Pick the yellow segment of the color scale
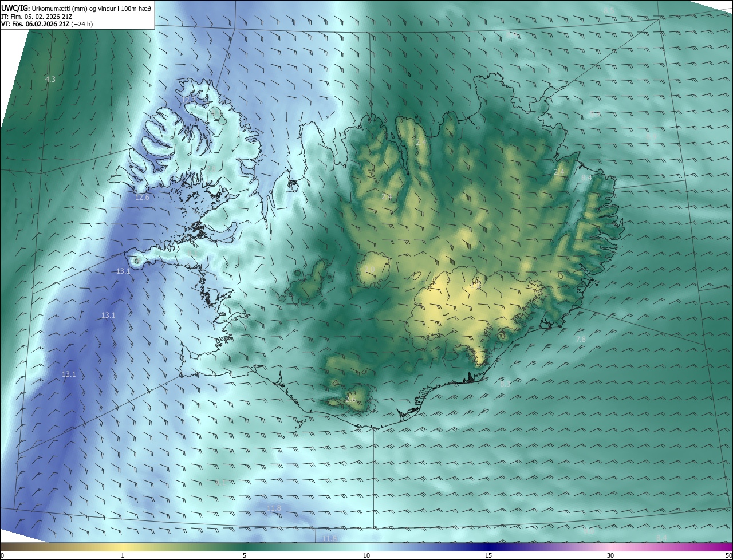This screenshot has height=560, width=733. coord(123,547)
